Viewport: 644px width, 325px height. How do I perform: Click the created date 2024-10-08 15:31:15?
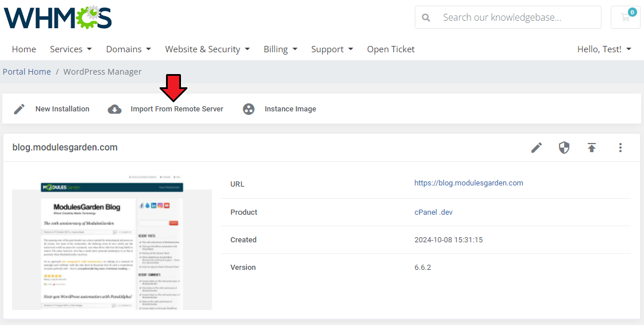click(449, 239)
